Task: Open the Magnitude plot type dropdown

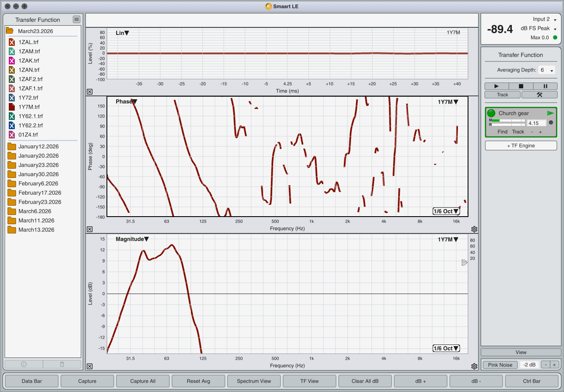Action: point(132,239)
